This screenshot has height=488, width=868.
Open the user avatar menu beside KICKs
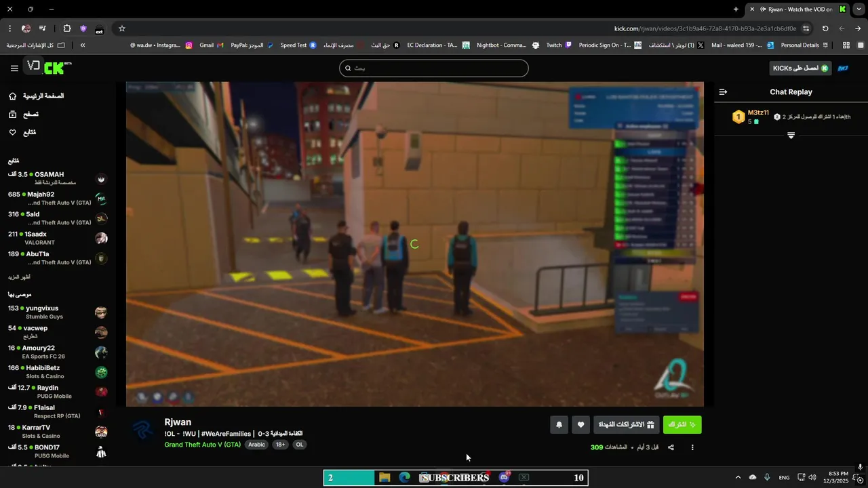pyautogui.click(x=844, y=68)
